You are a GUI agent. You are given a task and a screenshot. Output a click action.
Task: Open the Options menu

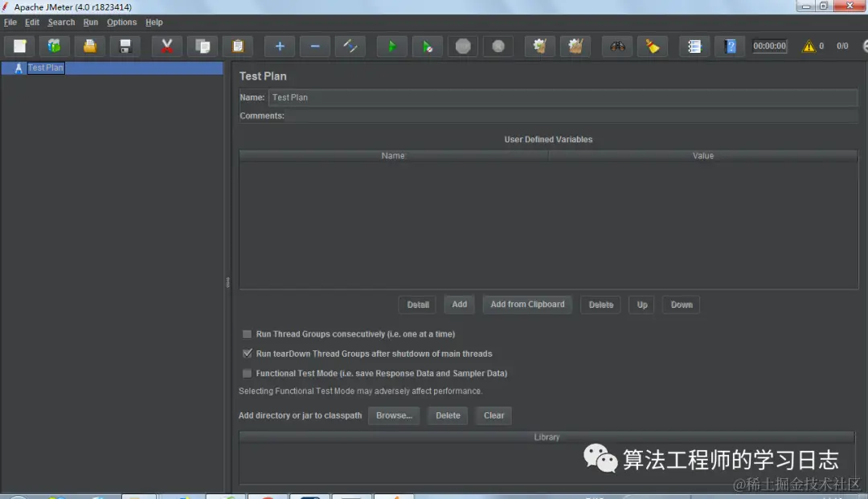tap(122, 22)
